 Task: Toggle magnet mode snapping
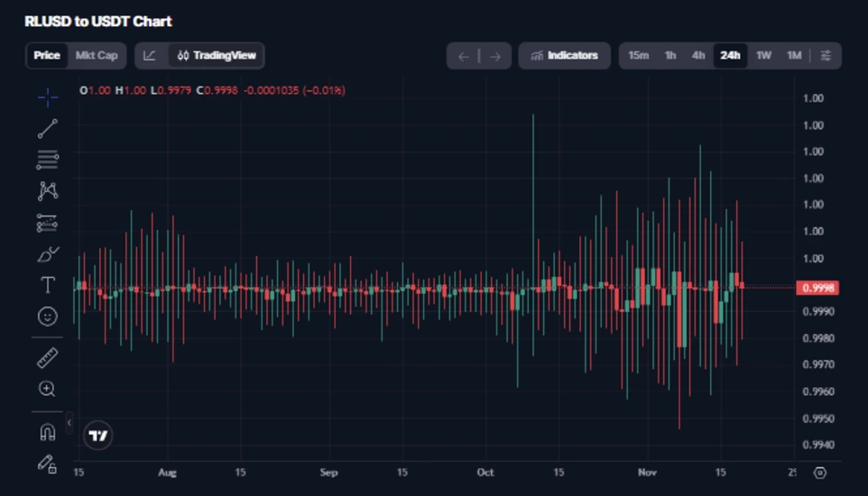[x=48, y=432]
